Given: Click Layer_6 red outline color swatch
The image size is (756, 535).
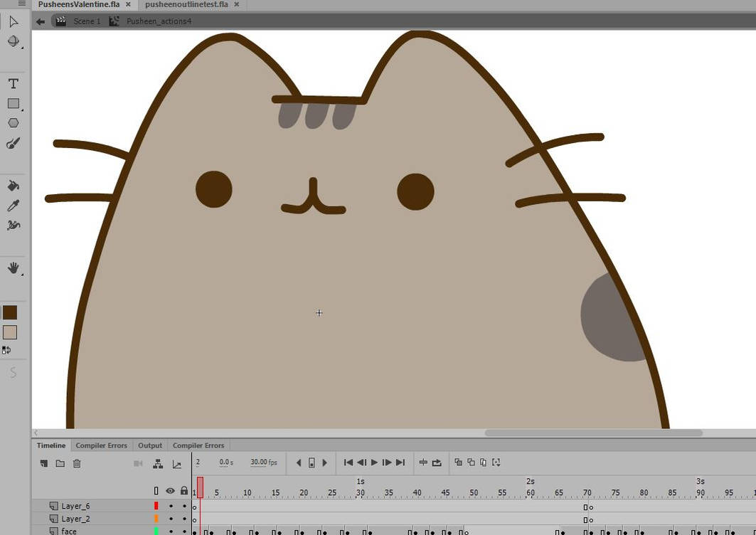Looking at the screenshot, I should click(x=156, y=506).
